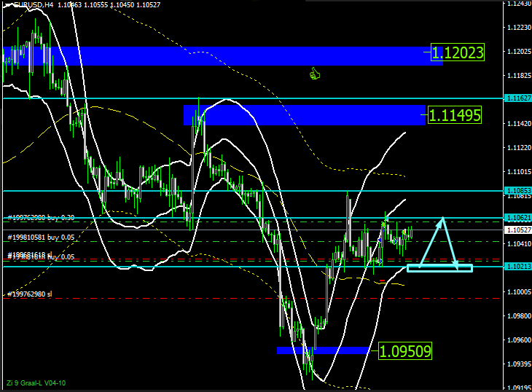Screen dimensions: 532x392
Task: Click the current price tag 1.10527
Action: click(x=518, y=230)
